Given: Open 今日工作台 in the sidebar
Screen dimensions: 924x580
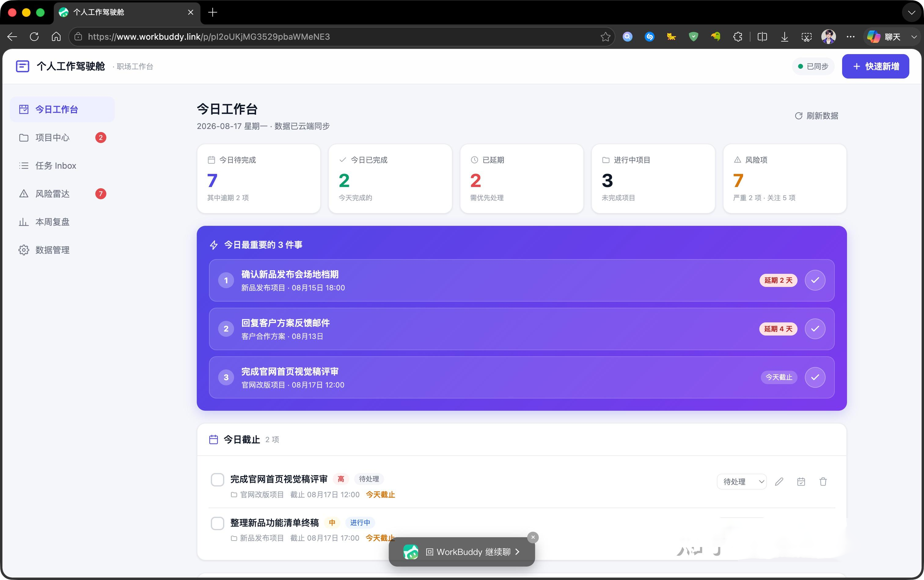Looking at the screenshot, I should (x=62, y=109).
